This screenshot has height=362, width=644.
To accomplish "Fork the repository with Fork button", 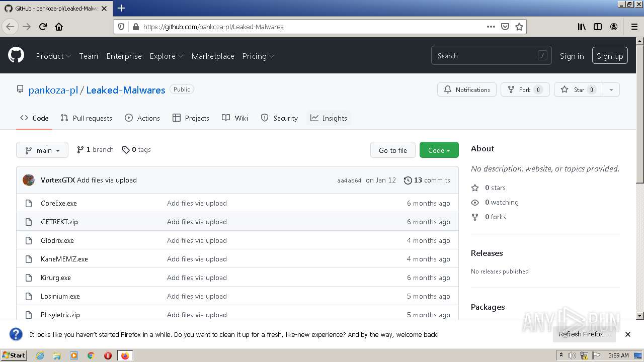I will click(x=525, y=89).
